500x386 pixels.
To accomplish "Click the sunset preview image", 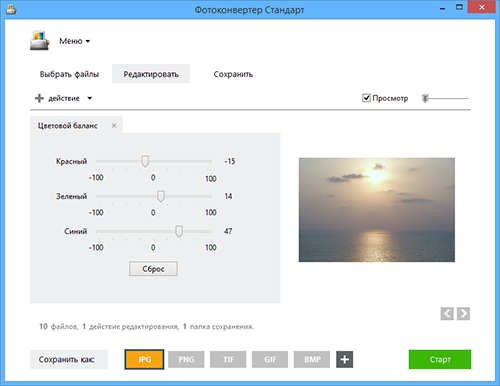I will pos(377,210).
